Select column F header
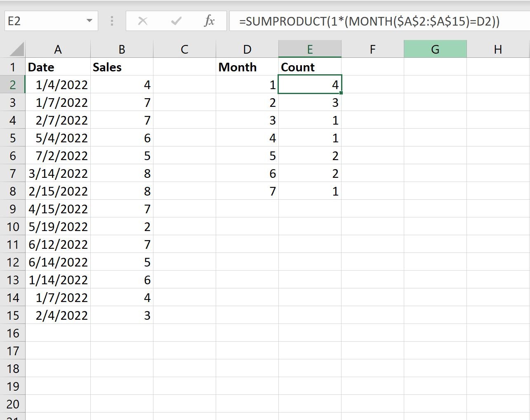This screenshot has height=420, width=530. pos(372,50)
